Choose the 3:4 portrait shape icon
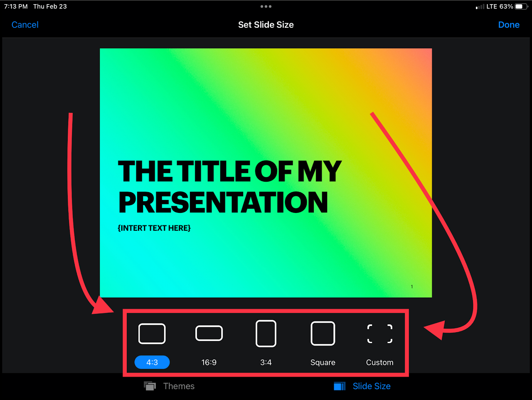The image size is (532, 400). 266,333
